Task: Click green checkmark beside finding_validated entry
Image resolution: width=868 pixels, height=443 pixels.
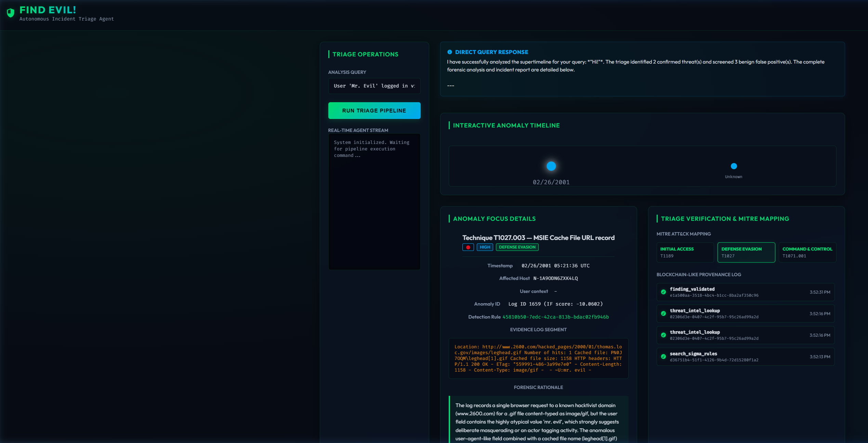Action: pos(663,292)
